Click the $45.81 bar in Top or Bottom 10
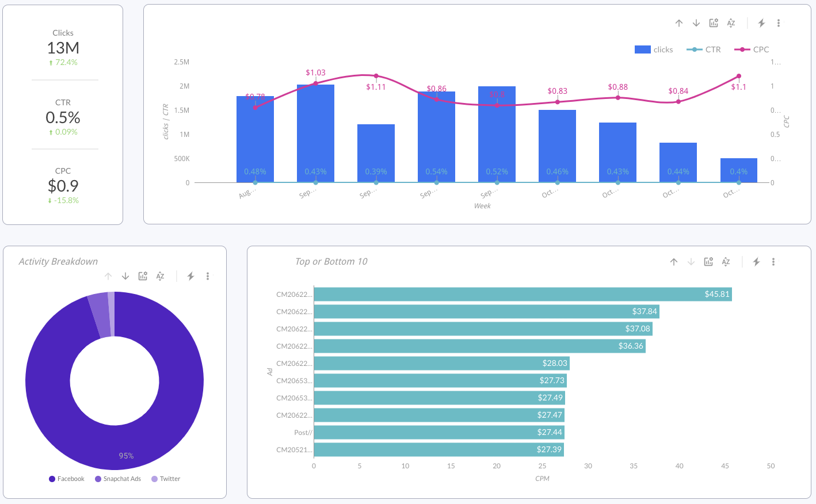The height and width of the screenshot is (504, 816). [x=518, y=294]
